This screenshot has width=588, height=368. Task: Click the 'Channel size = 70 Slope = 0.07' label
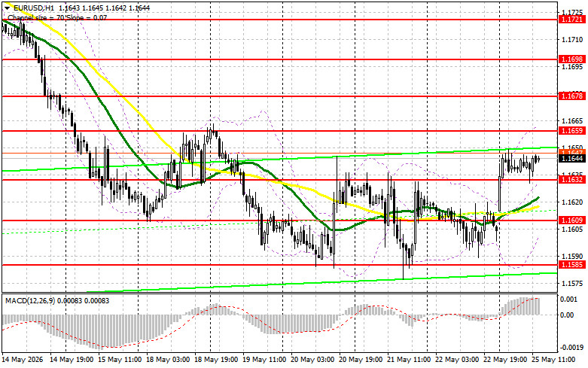click(57, 17)
